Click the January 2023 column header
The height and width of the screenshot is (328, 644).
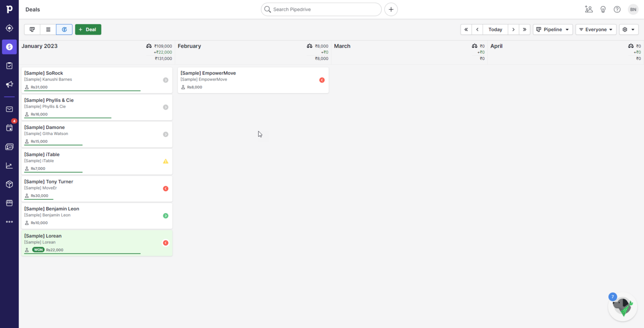(39, 46)
